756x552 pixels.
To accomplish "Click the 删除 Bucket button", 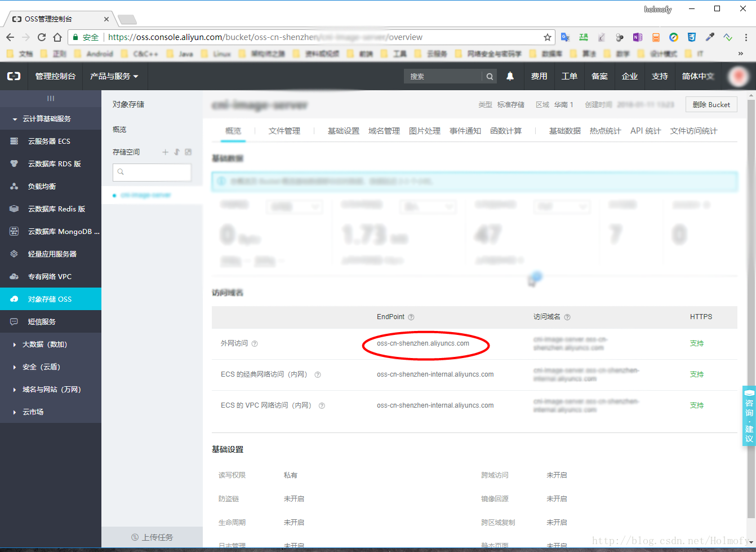I will (711, 104).
